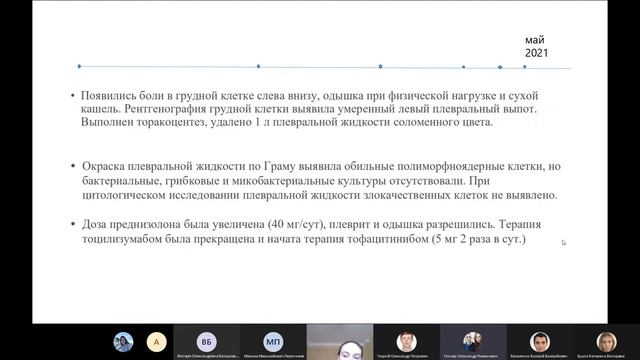Click the bullet text starting 'Окраска плевральной жидкости'
The height and width of the screenshot is (360, 640).
click(x=321, y=180)
